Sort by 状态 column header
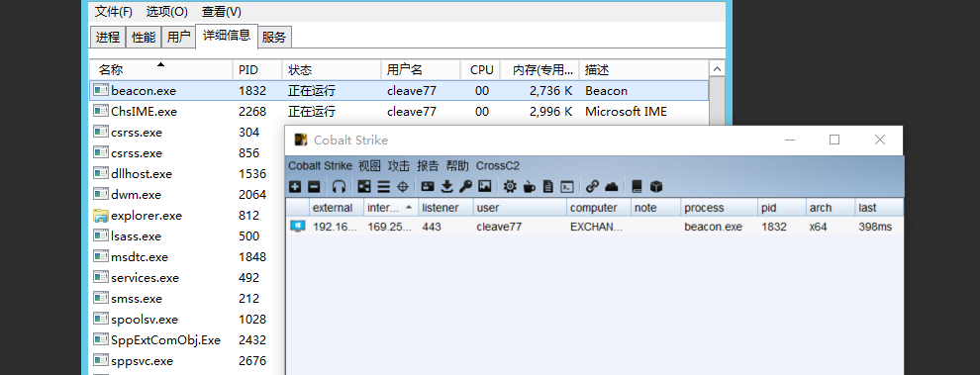This screenshot has width=980, height=375. (332, 69)
